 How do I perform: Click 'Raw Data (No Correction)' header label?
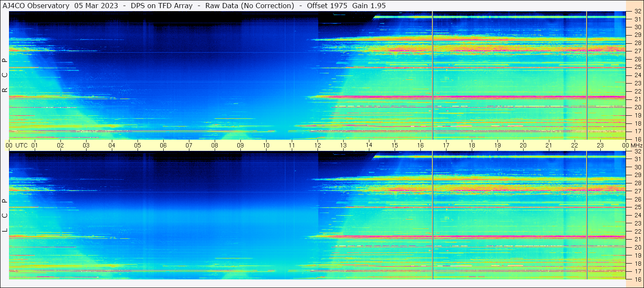point(250,6)
